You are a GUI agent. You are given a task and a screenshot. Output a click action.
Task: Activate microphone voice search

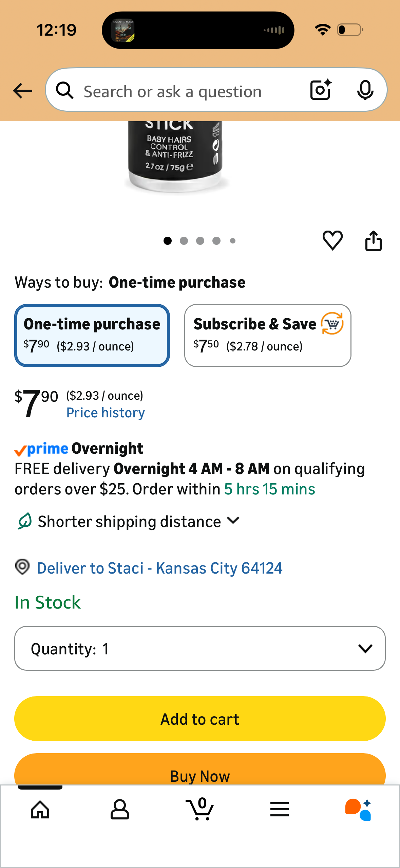365,90
